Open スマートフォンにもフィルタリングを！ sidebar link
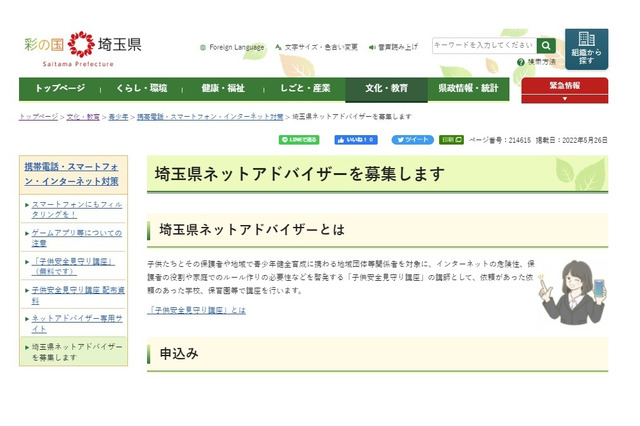 (x=77, y=209)
